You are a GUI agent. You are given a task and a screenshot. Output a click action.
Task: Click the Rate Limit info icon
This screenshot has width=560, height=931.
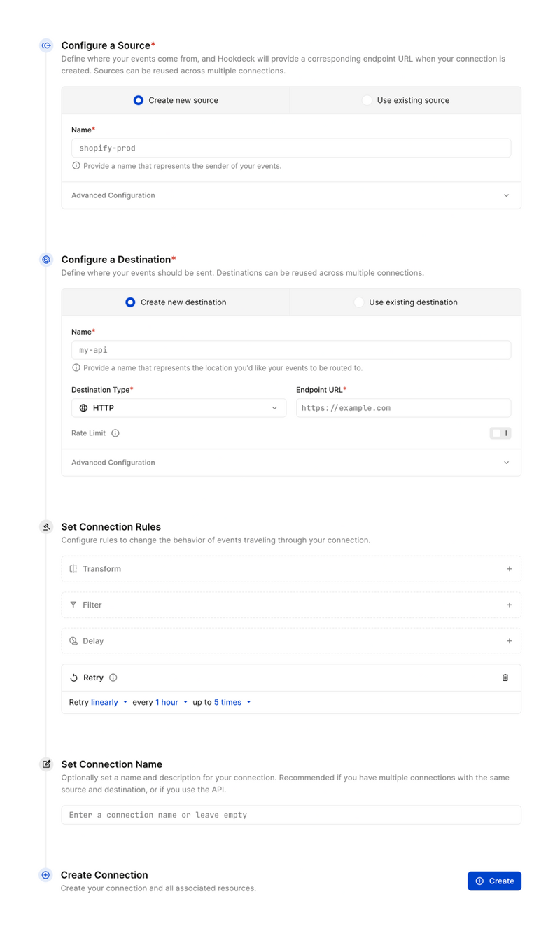[115, 433]
